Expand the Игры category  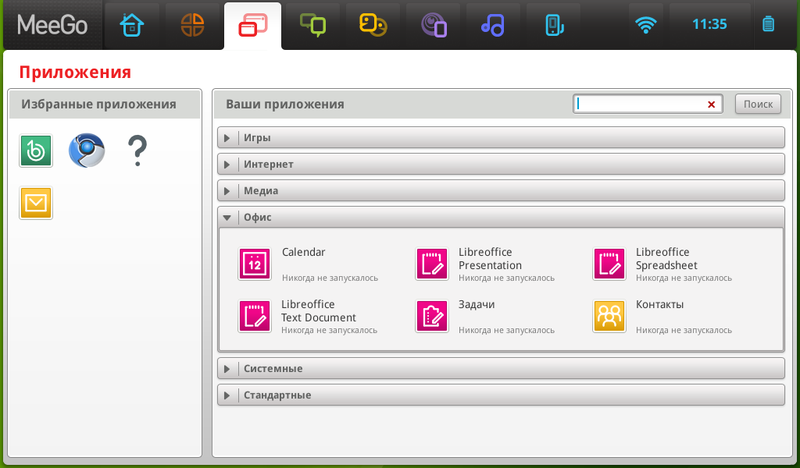point(501,138)
